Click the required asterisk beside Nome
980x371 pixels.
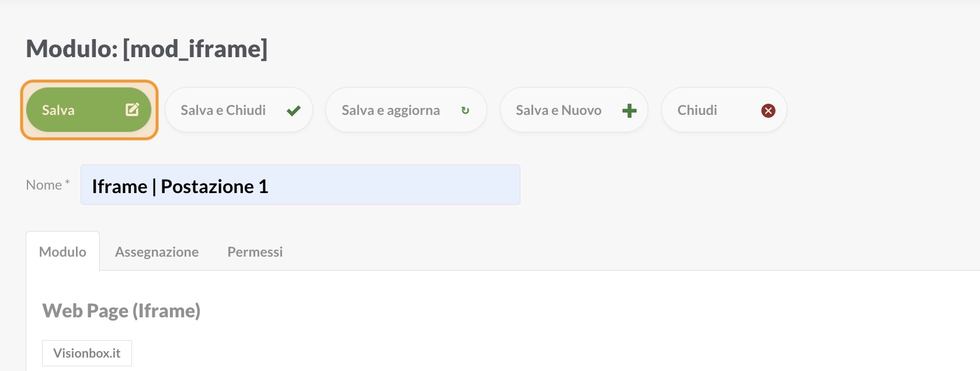67,183
